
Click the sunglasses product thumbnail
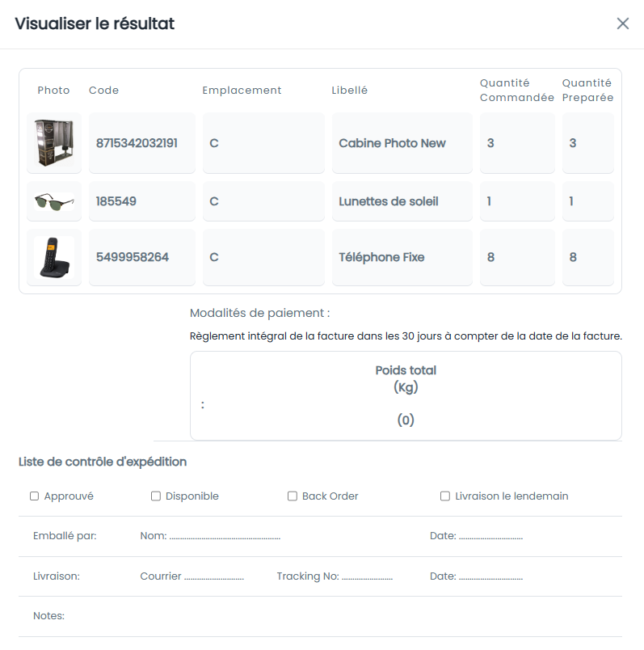[x=54, y=201]
